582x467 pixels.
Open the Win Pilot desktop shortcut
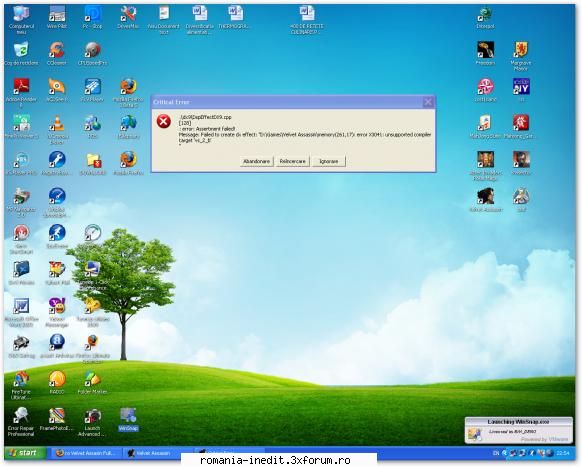tap(57, 17)
